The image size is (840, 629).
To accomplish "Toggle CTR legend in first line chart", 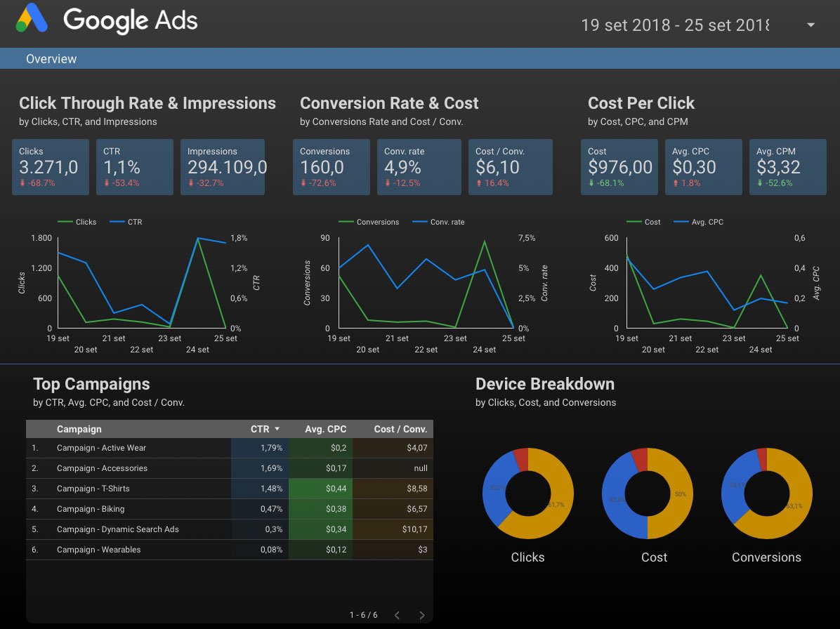I will coord(126,222).
